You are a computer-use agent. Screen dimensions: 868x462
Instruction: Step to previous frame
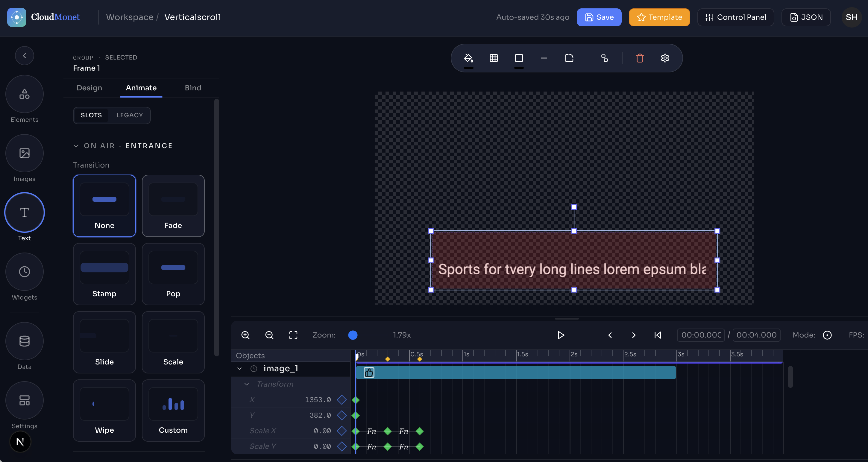[x=610, y=335]
